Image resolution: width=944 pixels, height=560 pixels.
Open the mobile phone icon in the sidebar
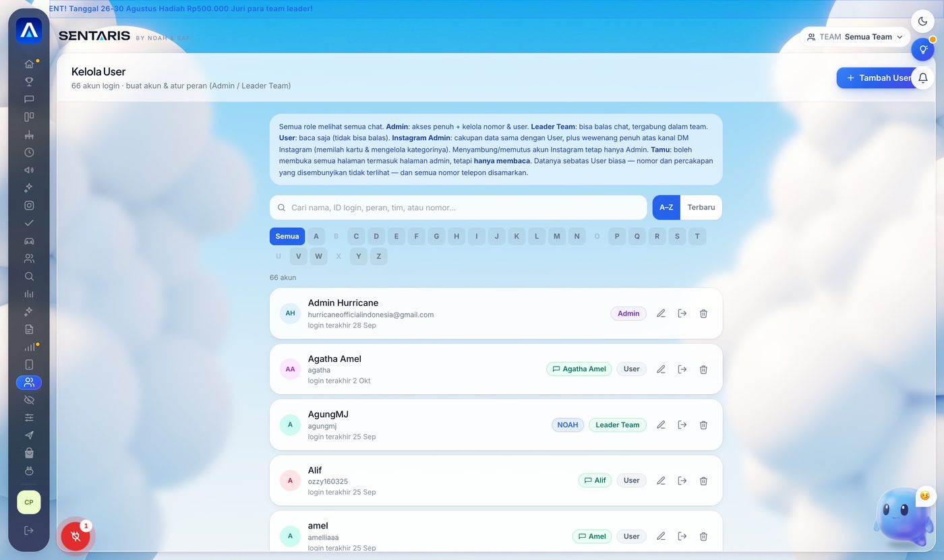29,365
